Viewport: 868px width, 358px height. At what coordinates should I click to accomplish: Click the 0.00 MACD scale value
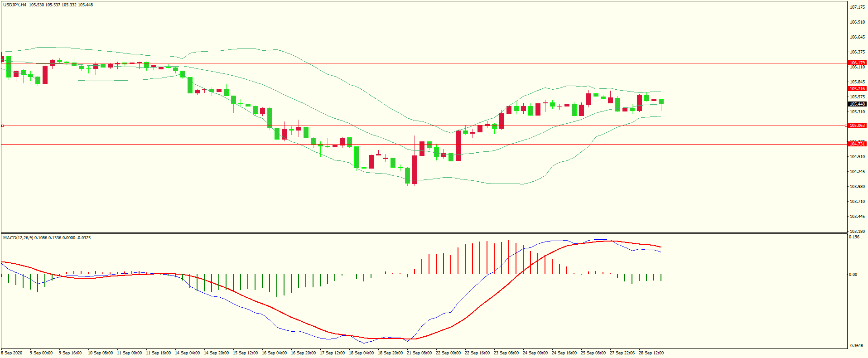click(x=853, y=275)
